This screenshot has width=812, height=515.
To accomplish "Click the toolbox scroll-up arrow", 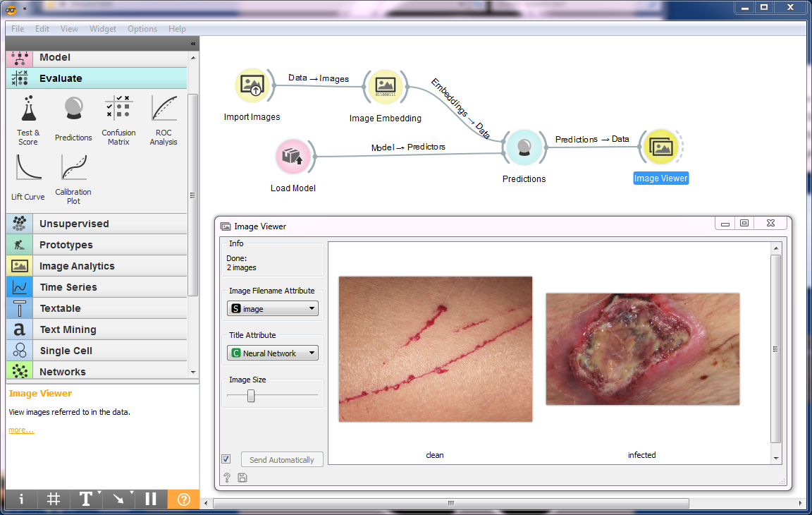I will point(193,58).
